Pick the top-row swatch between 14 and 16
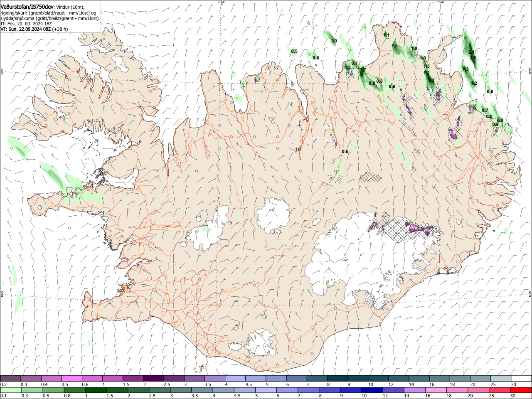This screenshot has height=399, width=532. point(419,379)
